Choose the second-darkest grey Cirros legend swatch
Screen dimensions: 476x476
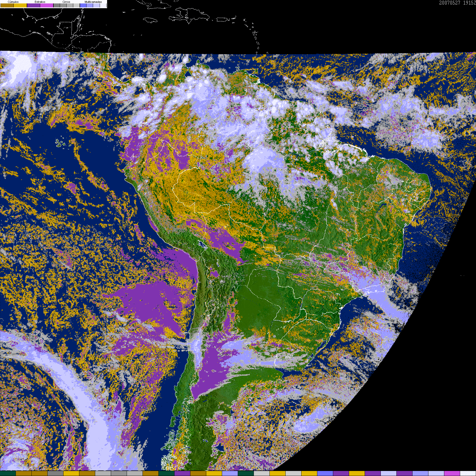(63, 5)
